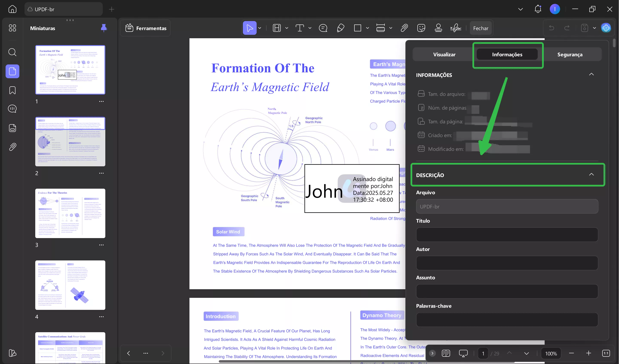Select the comment note tool
This screenshot has width=619, height=364.
(323, 28)
